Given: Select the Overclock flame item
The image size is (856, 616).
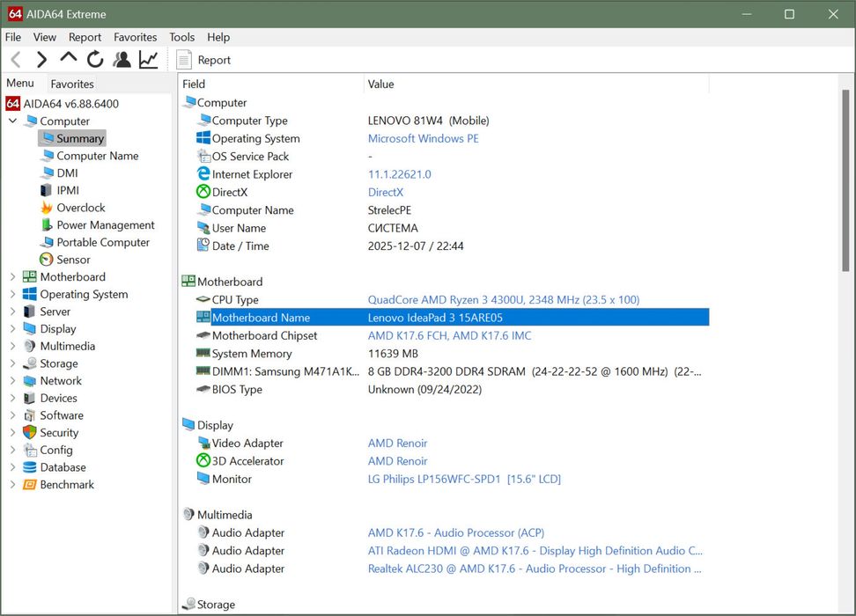Looking at the screenshot, I should tap(80, 208).
